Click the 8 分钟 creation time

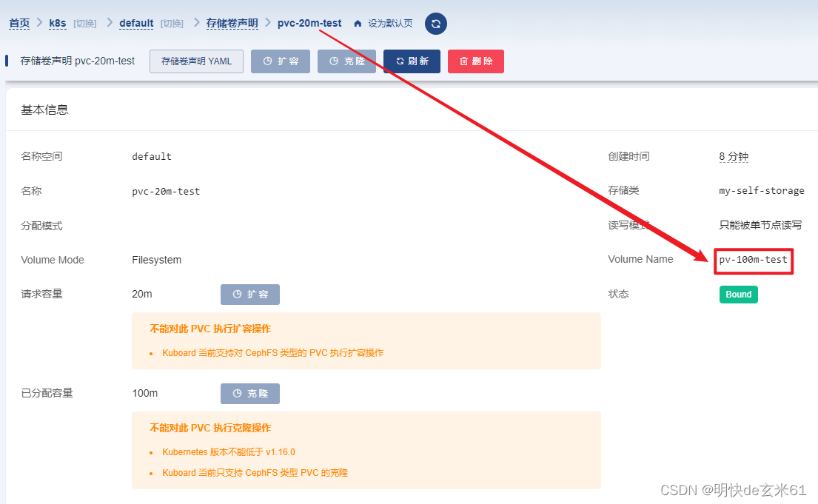(x=734, y=156)
